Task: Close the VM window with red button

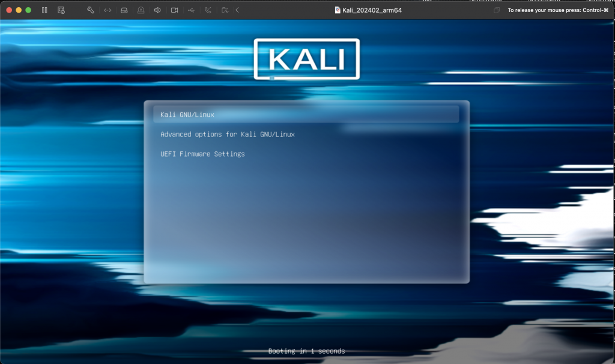Action: (x=9, y=10)
